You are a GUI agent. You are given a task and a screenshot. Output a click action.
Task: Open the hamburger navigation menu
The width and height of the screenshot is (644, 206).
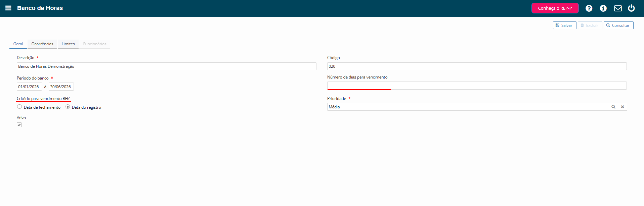[8, 8]
